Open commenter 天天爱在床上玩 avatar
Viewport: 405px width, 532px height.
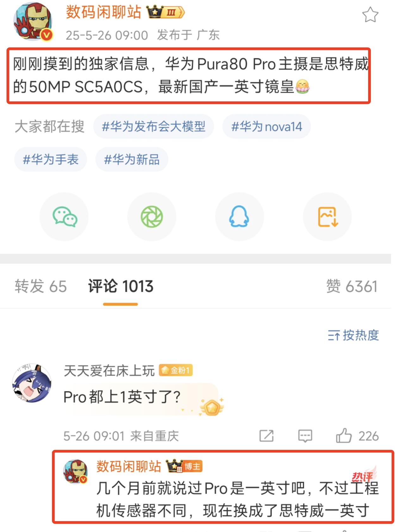point(32,383)
